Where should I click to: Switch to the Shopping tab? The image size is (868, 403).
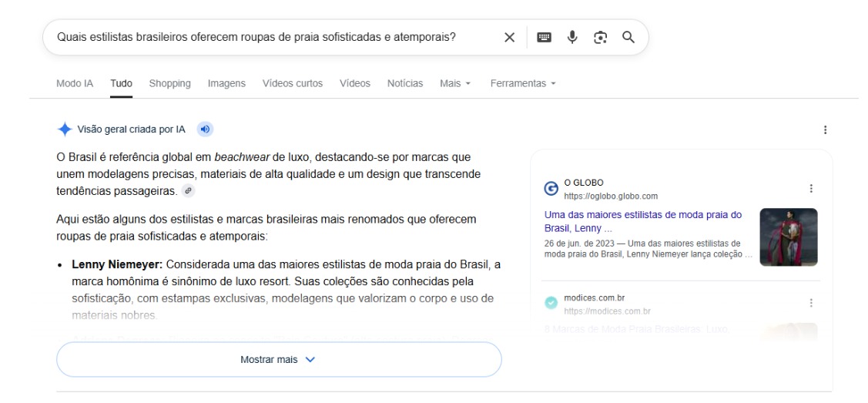(170, 83)
